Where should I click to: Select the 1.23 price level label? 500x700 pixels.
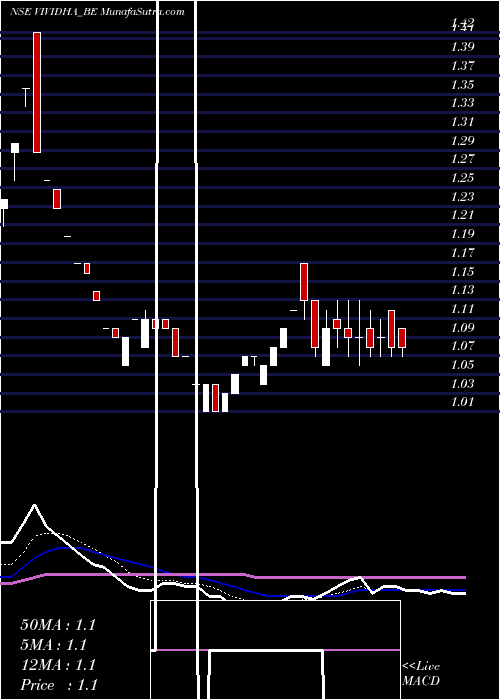(462, 196)
